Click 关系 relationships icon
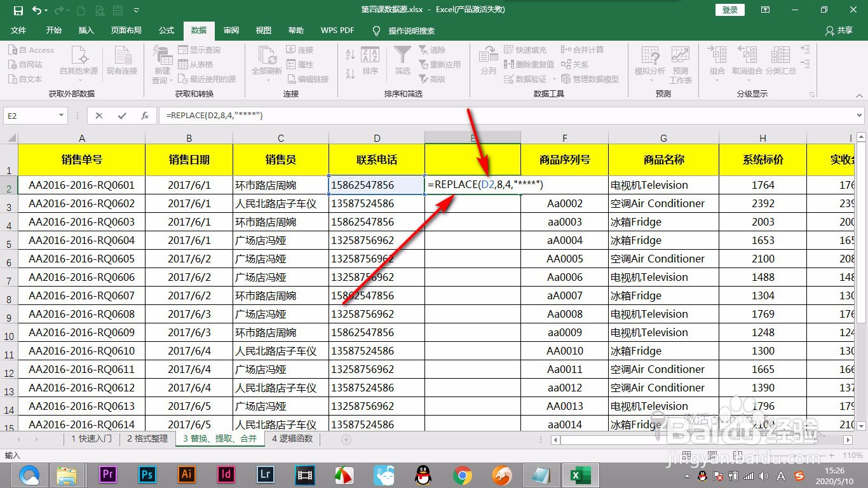The height and width of the screenshot is (488, 868). coord(566,65)
